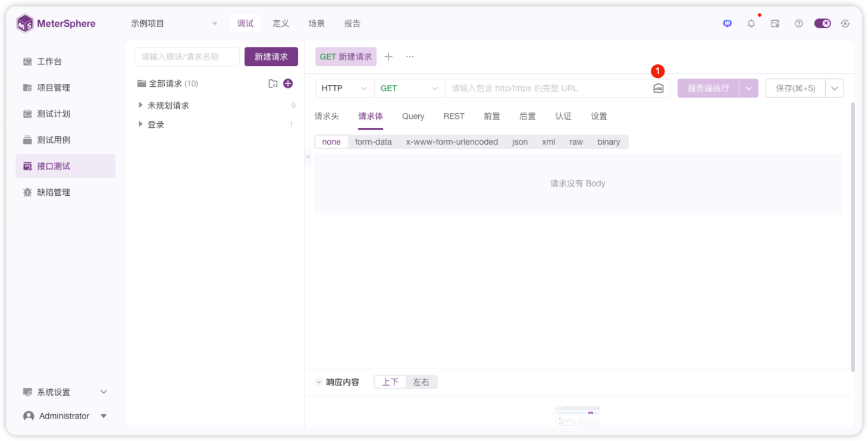
Task: Open the 服务端执行 dropdown arrow
Action: point(748,88)
